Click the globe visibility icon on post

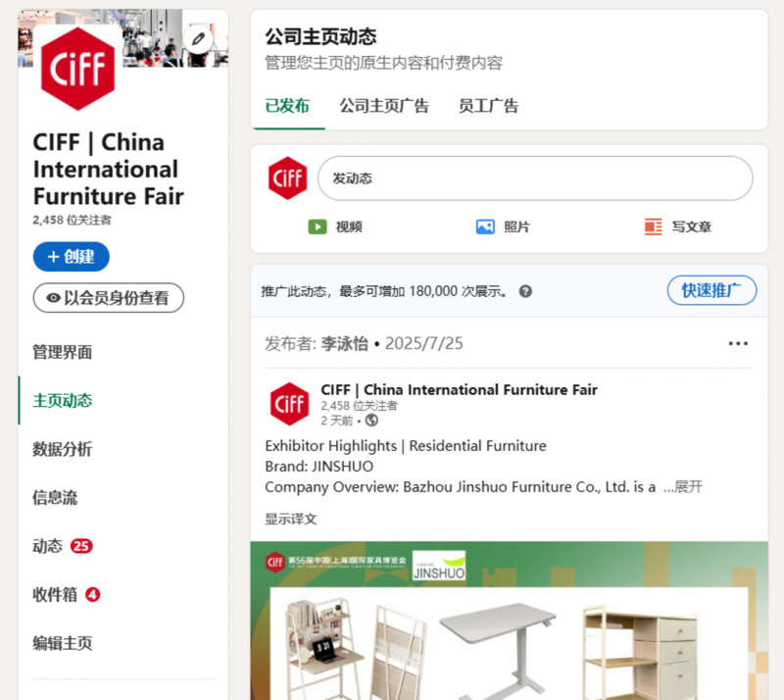371,421
